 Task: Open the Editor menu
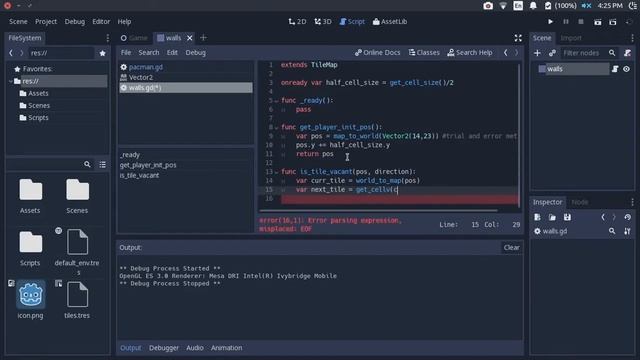[101, 22]
